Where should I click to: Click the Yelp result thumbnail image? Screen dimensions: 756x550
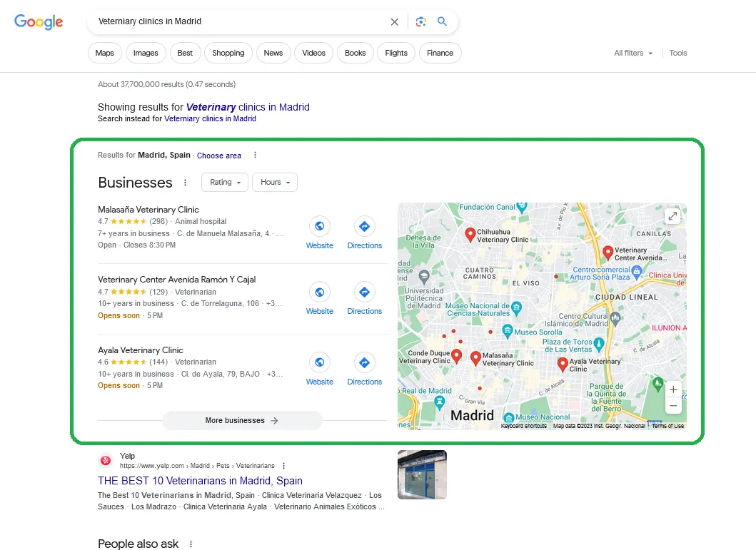click(423, 474)
